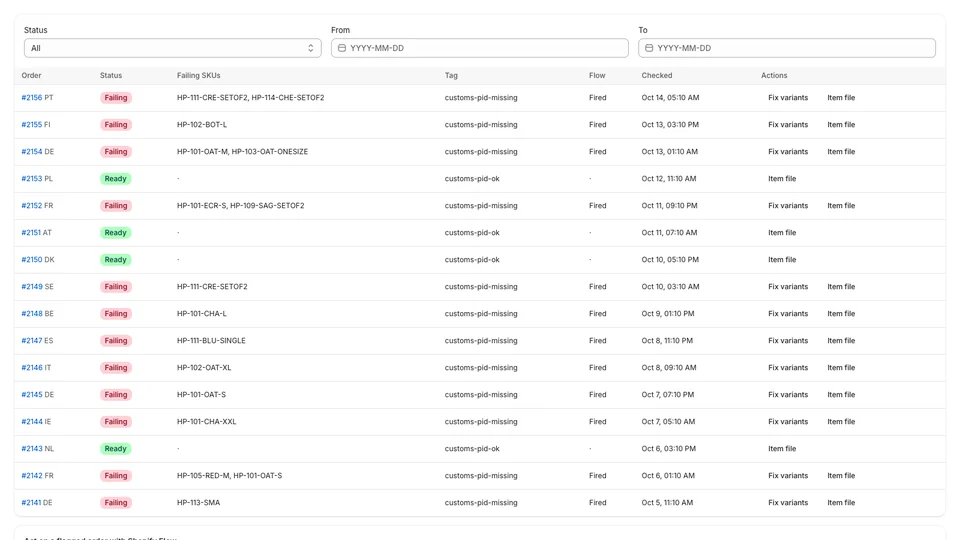Open order #2156 link

pos(32,97)
